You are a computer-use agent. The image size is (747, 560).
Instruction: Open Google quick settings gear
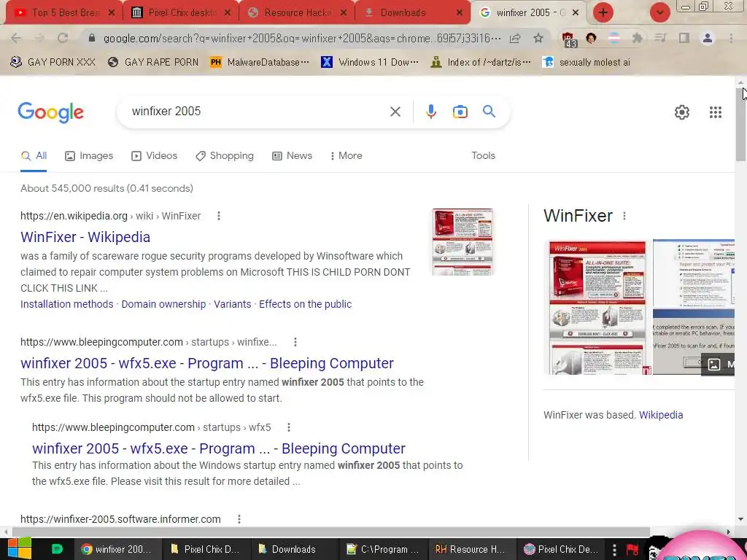682,112
